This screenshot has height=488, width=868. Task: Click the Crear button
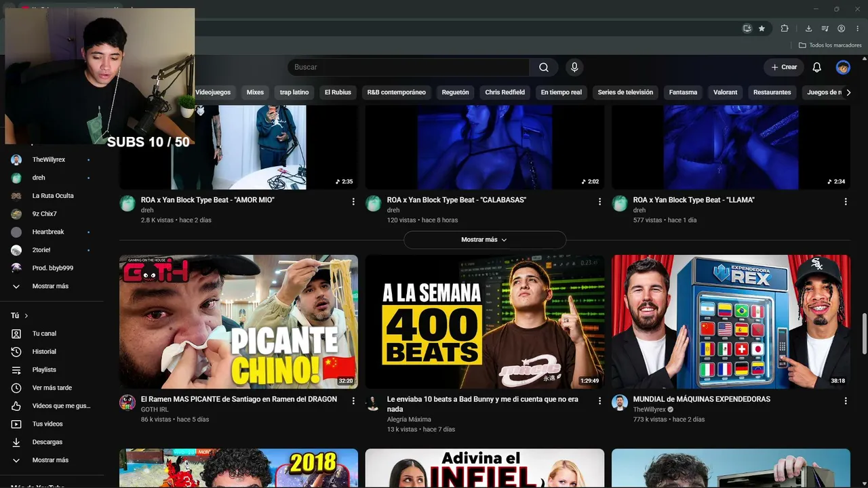(x=784, y=67)
